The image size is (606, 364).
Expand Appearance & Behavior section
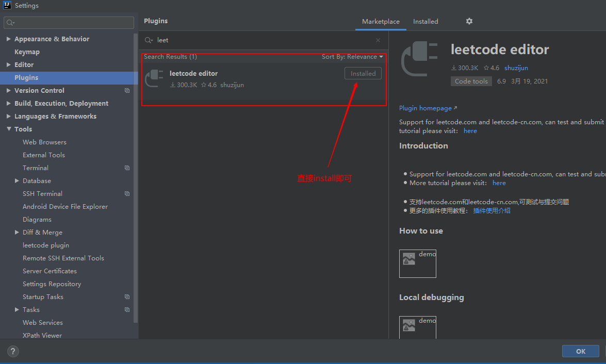[x=8, y=39]
